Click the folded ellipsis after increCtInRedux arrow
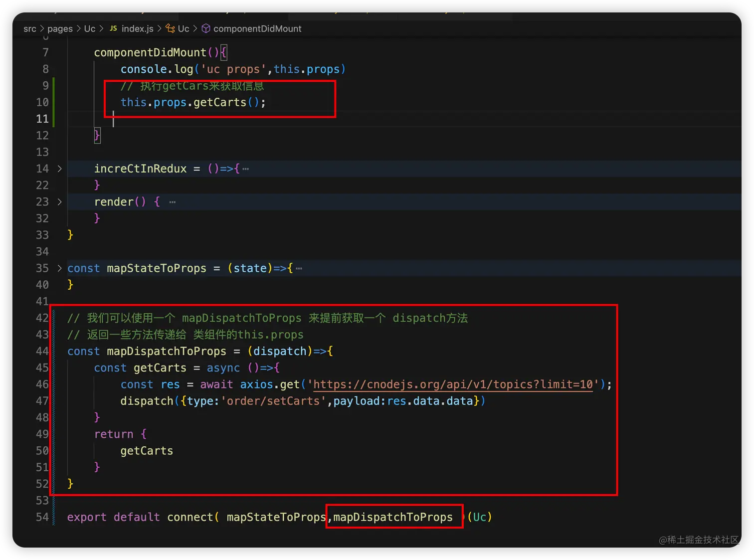 click(x=246, y=169)
